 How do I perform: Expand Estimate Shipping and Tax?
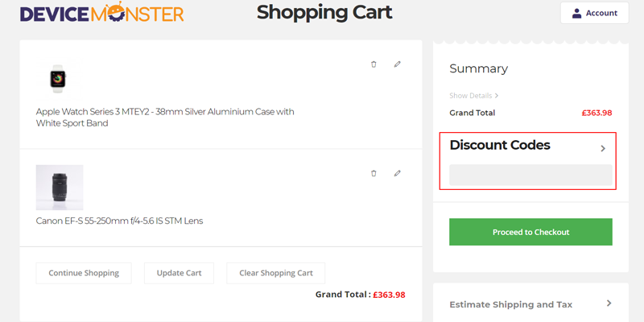click(609, 303)
